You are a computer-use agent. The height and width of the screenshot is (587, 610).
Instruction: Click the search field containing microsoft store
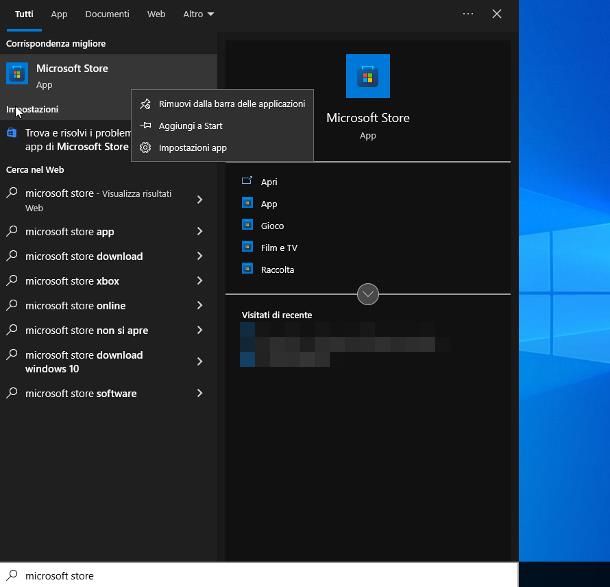tap(259, 575)
